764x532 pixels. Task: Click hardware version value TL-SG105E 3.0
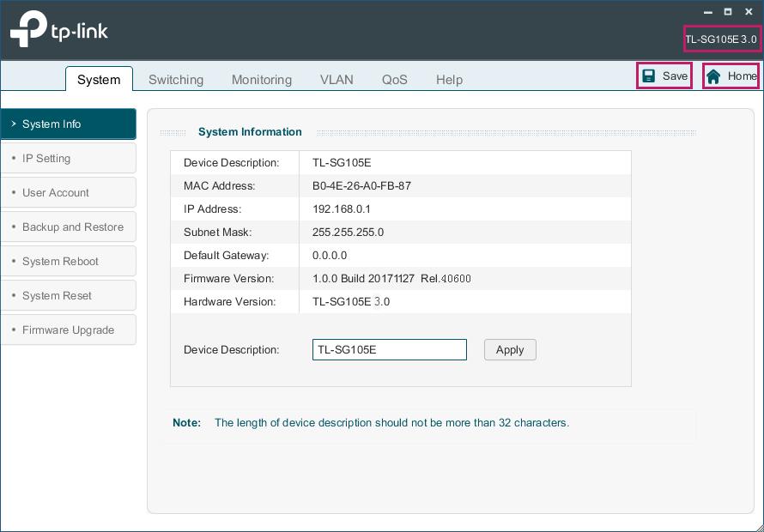coord(351,301)
